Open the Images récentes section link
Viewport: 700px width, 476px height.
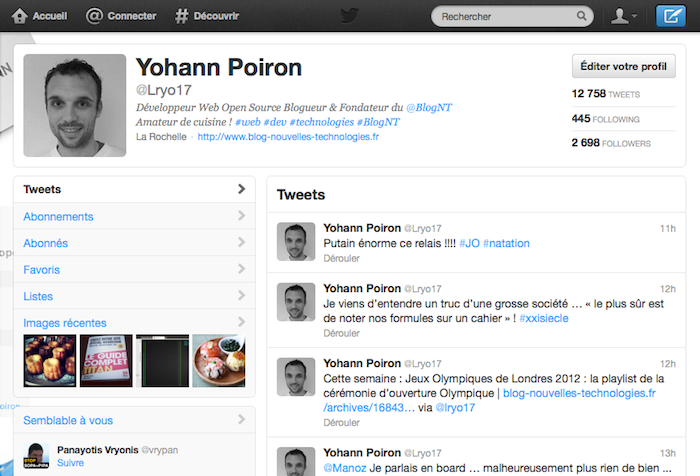(x=65, y=323)
